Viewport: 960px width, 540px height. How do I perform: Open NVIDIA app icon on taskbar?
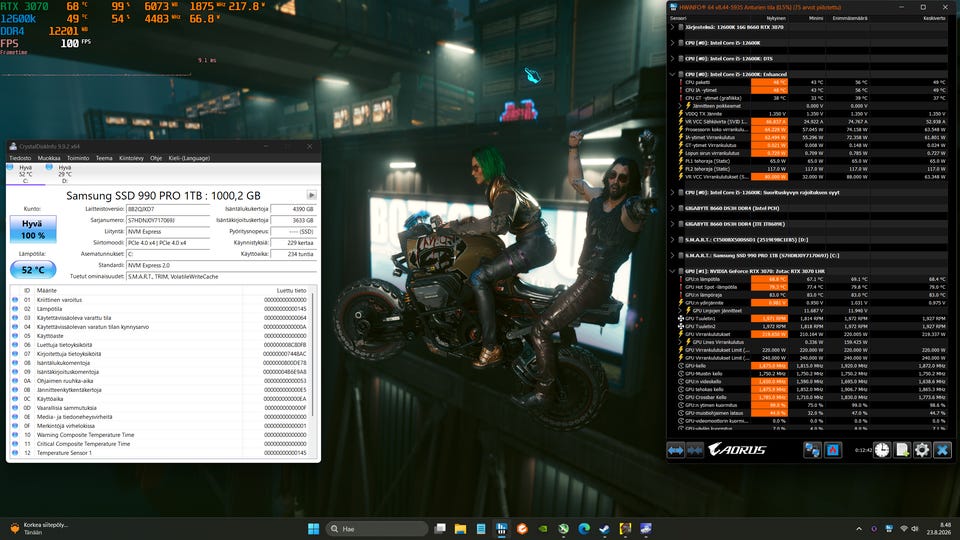[542, 528]
